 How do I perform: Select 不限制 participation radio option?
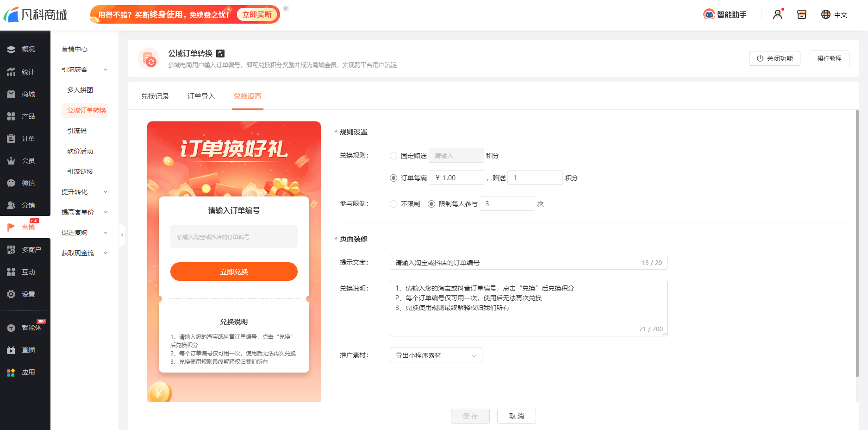click(x=393, y=204)
